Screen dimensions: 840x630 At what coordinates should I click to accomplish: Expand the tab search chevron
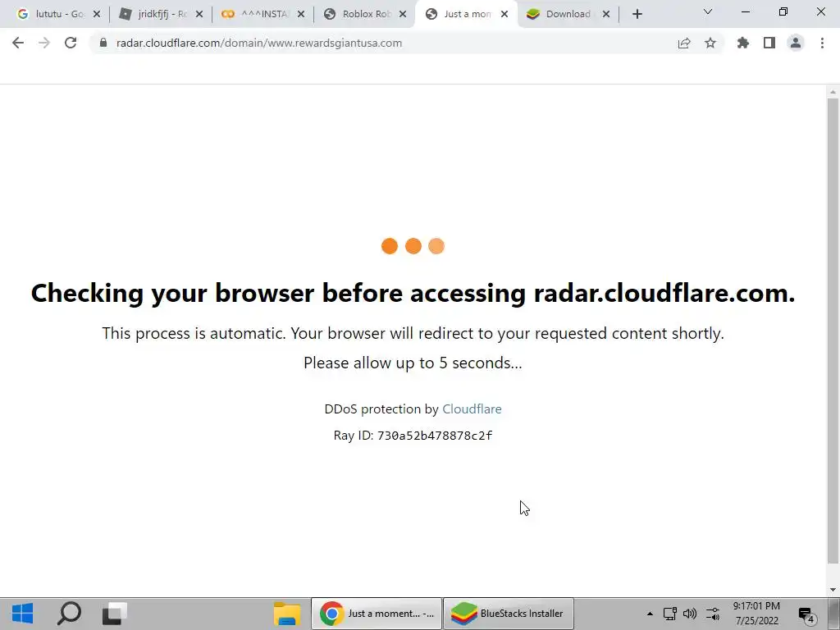[708, 11]
